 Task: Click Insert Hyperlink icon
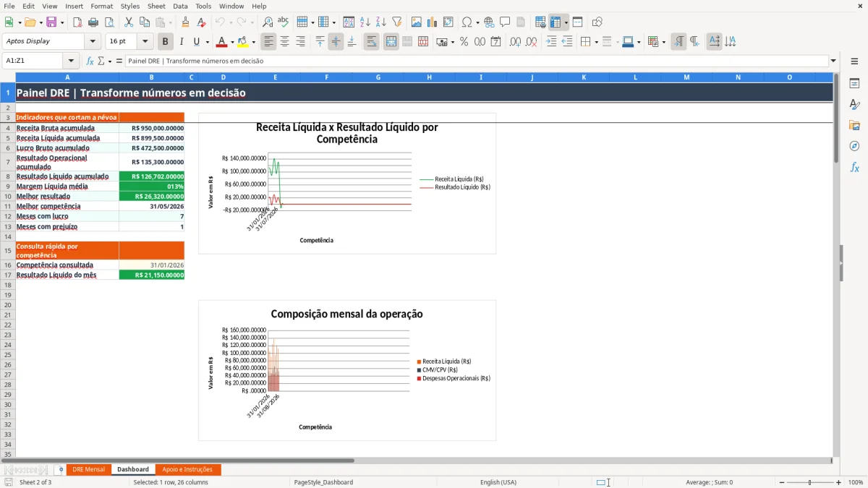(490, 22)
